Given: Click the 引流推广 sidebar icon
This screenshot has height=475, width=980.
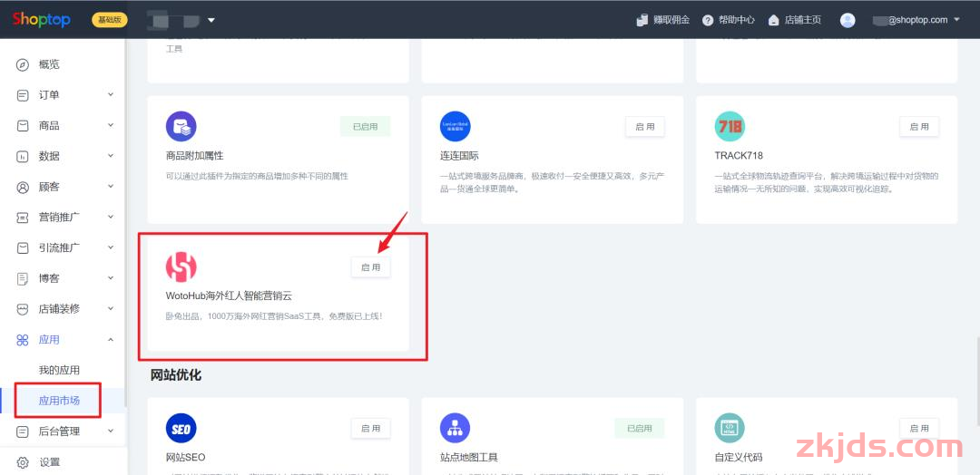Looking at the screenshot, I should coord(23,248).
